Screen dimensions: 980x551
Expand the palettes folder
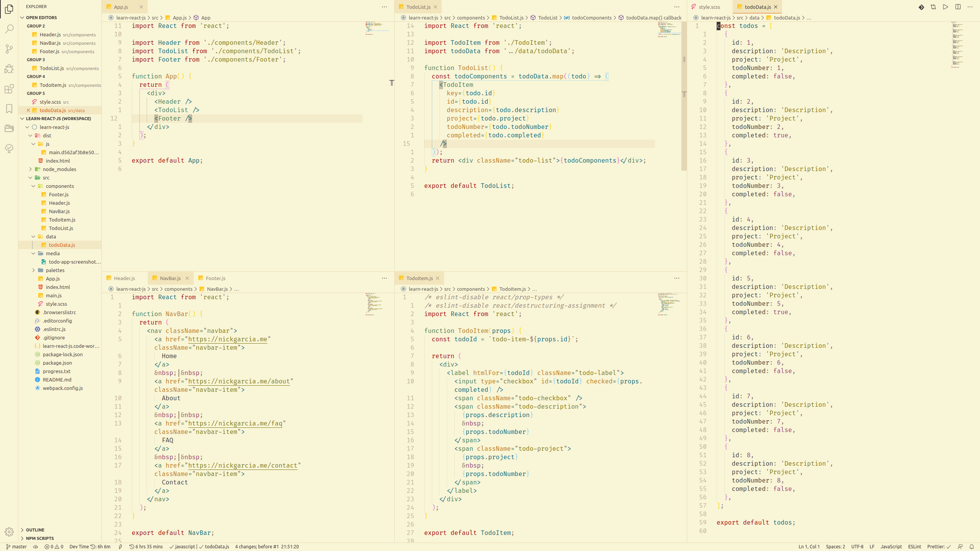33,270
